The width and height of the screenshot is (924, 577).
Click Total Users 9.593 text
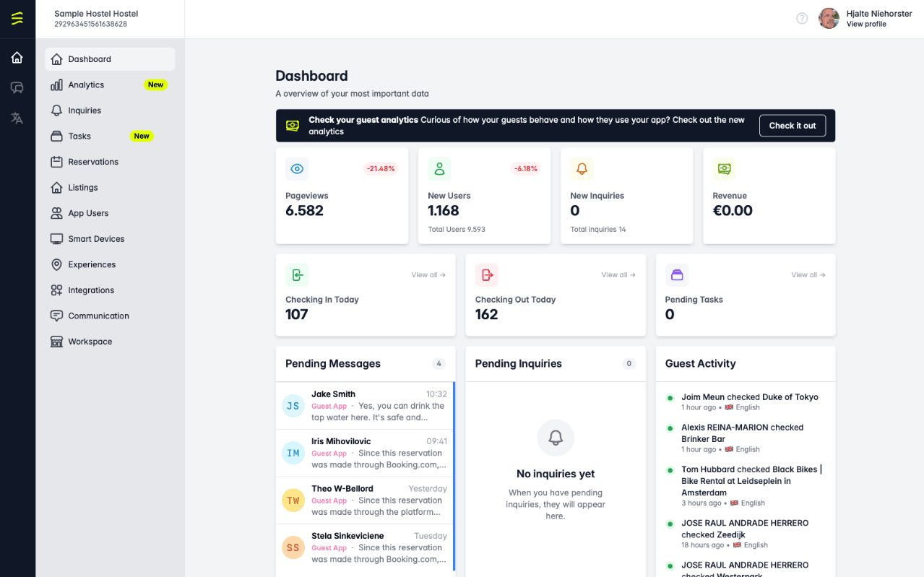(x=457, y=230)
